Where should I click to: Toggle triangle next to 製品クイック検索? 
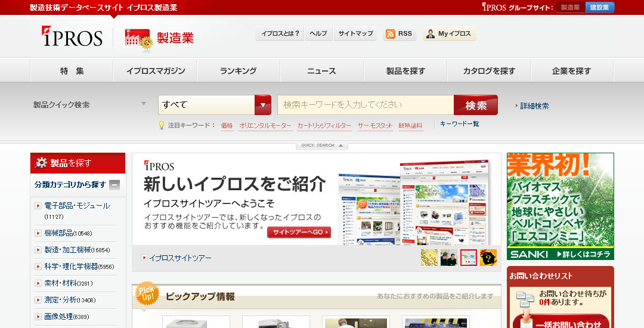(144, 104)
